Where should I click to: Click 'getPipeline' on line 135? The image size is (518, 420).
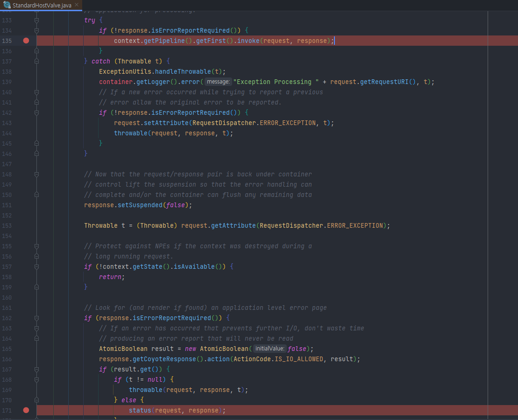pos(164,41)
